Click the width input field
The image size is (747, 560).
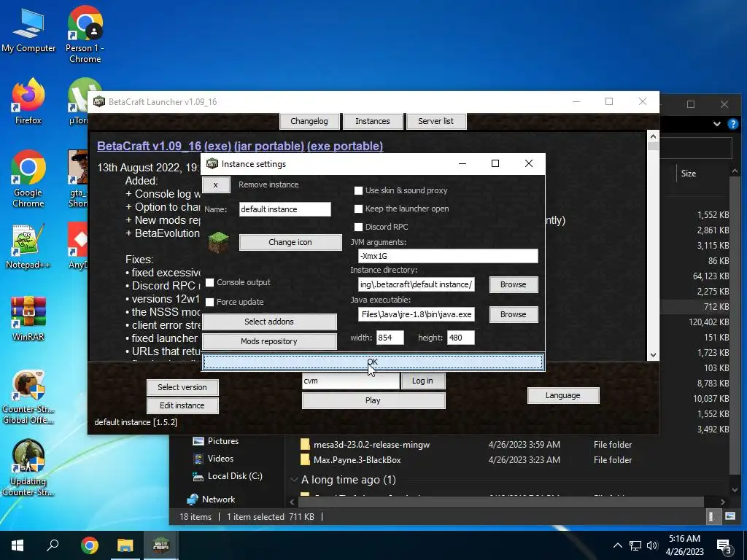pyautogui.click(x=390, y=338)
